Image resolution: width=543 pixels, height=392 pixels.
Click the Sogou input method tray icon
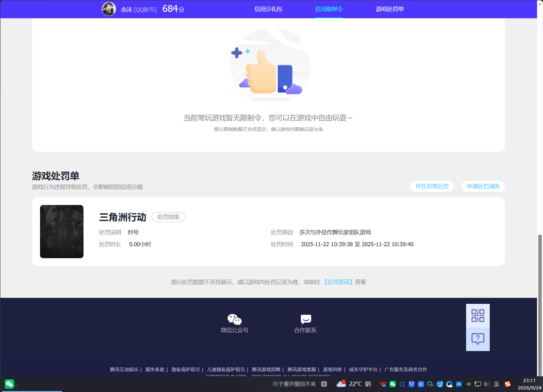click(x=507, y=384)
